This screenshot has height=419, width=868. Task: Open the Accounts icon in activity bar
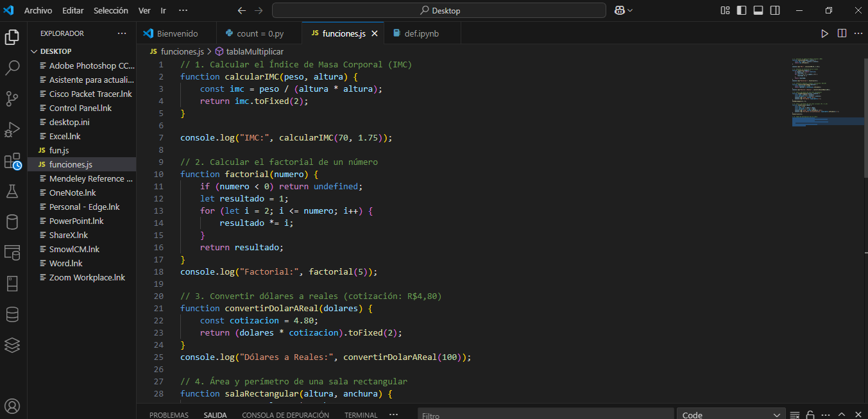[x=12, y=406]
